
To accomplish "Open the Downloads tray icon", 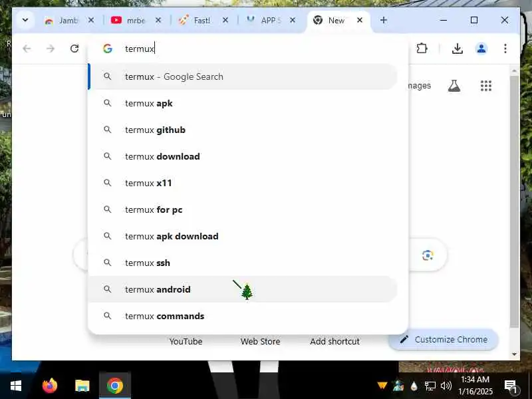I will [x=458, y=49].
